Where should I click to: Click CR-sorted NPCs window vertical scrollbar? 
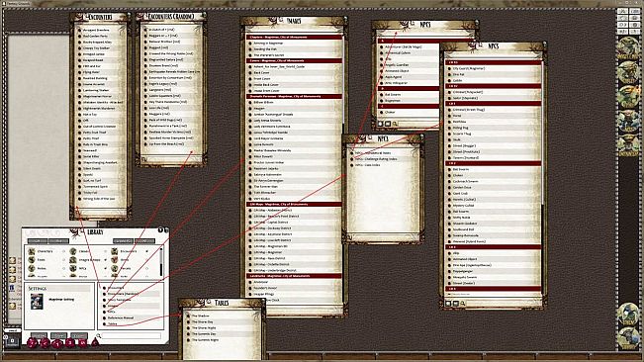tap(542, 176)
